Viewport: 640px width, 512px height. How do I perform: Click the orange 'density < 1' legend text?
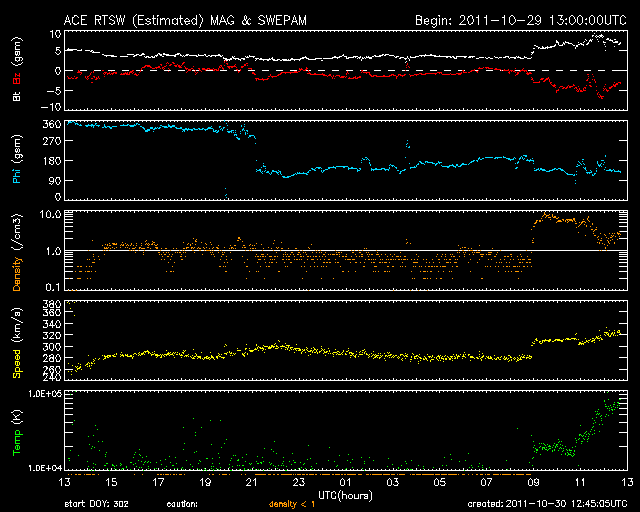[292, 504]
